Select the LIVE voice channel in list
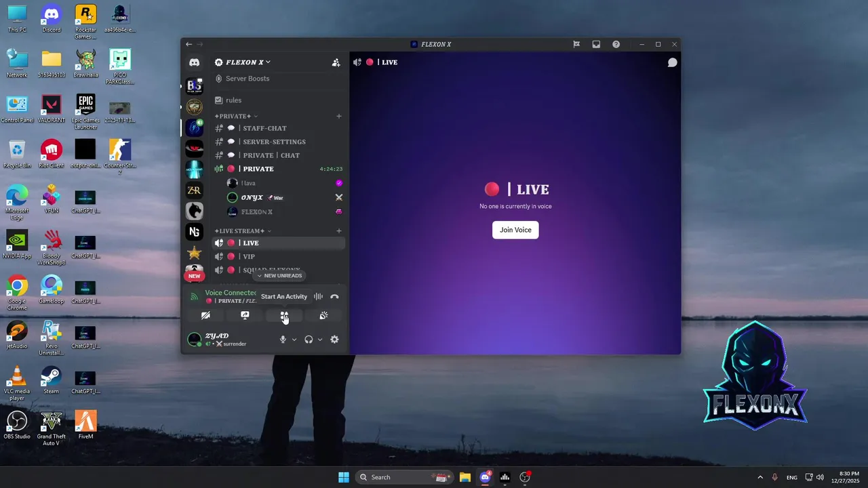868x488 pixels. (279, 243)
